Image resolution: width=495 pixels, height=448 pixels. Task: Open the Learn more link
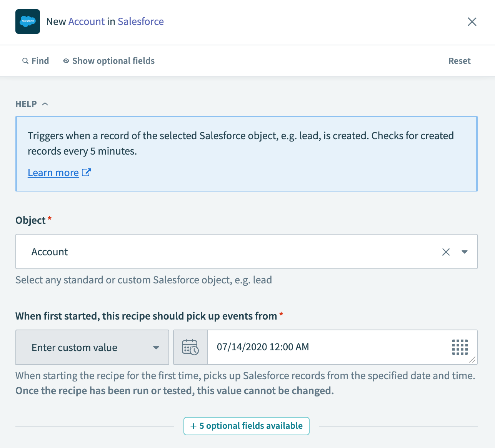53,173
